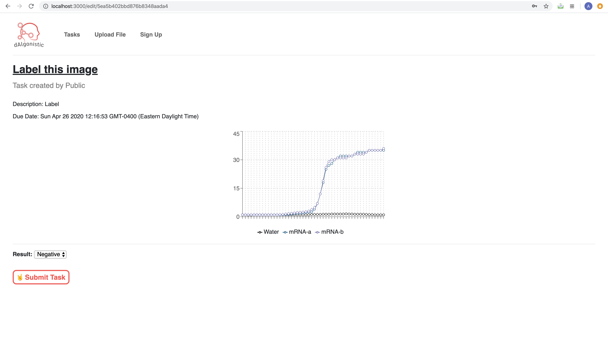Open the extensions grid icon
Screen dimensions: 608x364
[572, 6]
